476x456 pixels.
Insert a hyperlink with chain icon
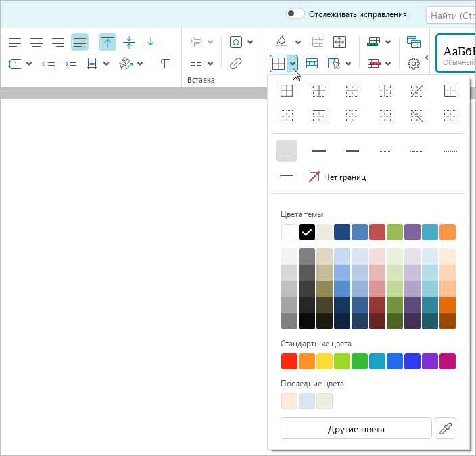(236, 64)
